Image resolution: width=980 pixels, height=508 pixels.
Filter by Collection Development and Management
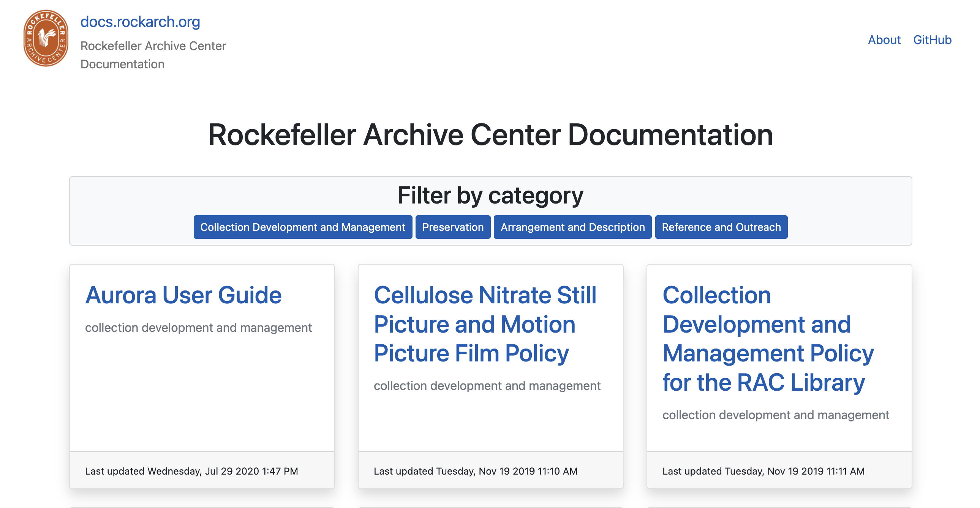[303, 227]
